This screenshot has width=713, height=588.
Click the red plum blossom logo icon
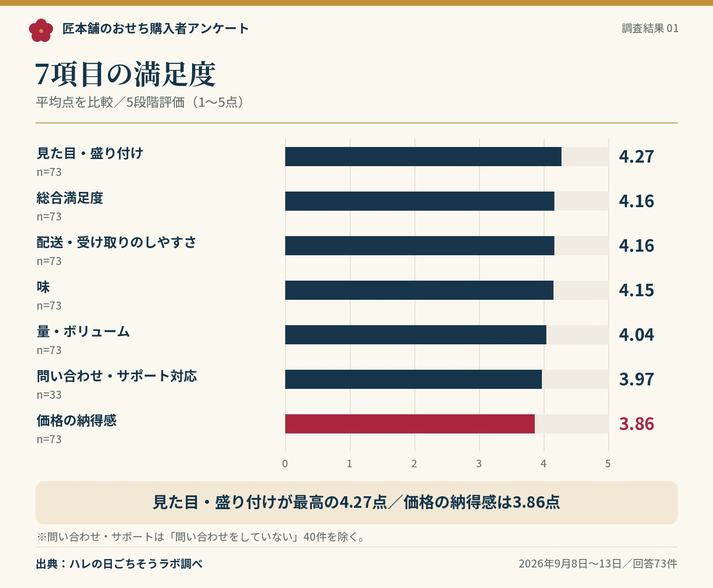click(x=41, y=30)
